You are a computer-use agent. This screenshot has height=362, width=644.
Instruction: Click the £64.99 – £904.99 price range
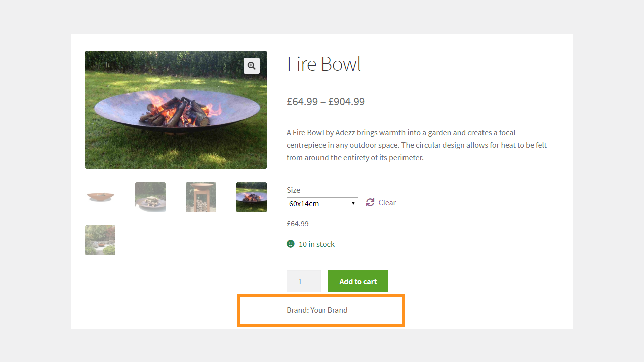coord(326,102)
